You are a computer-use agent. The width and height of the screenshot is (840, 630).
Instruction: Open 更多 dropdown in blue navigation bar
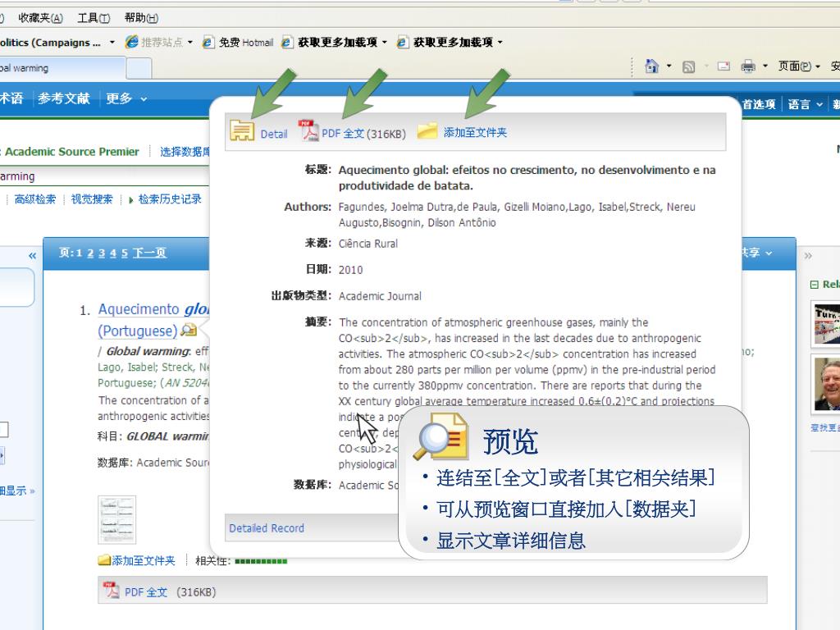pos(126,98)
